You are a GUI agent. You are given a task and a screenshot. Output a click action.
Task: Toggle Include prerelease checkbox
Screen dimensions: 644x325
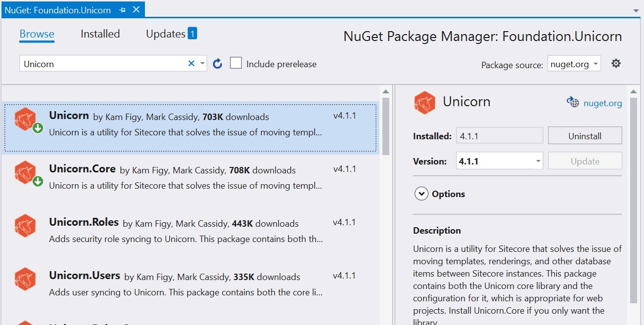point(236,63)
